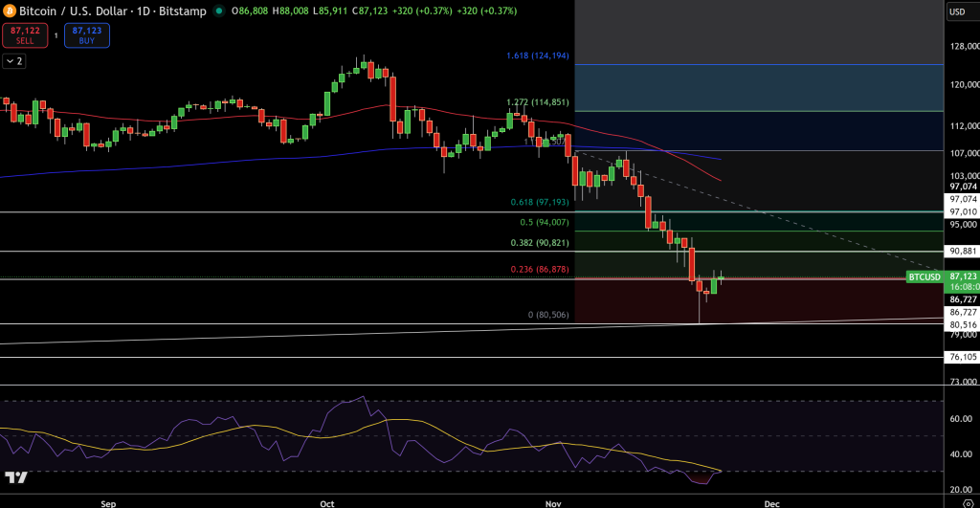Image resolution: width=980 pixels, height=508 pixels.
Task: Click the high price H88,008 readout
Action: (x=290, y=11)
